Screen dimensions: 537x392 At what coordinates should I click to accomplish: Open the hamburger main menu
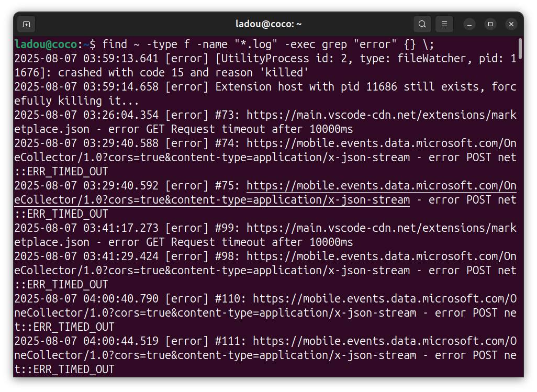(x=444, y=24)
